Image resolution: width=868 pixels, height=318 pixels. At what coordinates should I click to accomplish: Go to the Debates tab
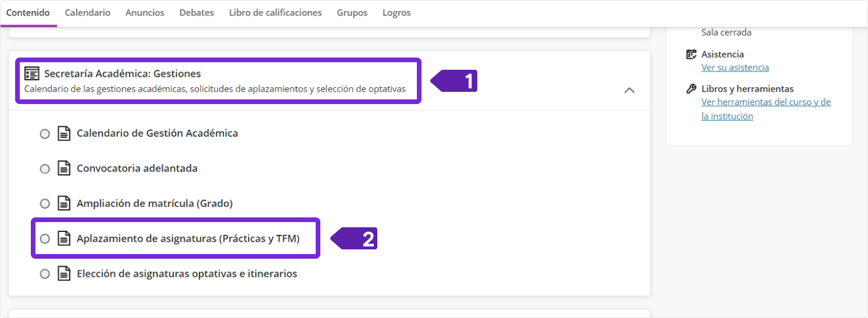[197, 13]
